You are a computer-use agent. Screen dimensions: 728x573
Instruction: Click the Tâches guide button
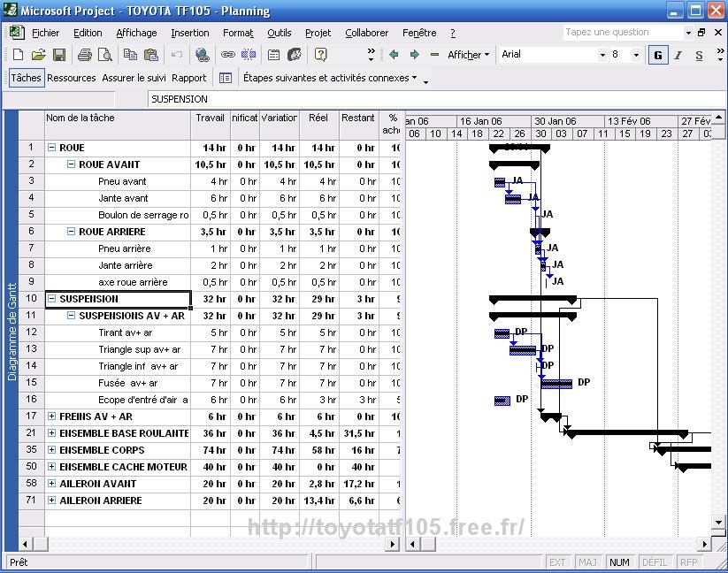[x=26, y=78]
